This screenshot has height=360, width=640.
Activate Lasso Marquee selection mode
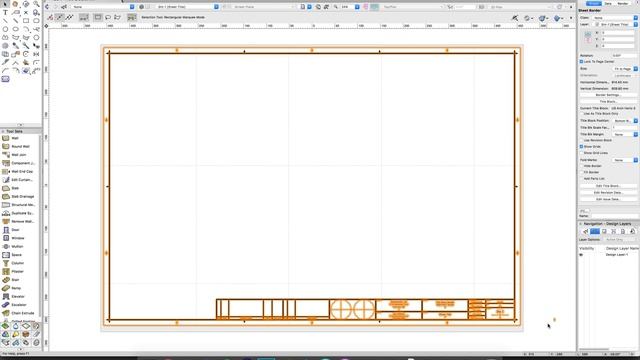coord(108,17)
